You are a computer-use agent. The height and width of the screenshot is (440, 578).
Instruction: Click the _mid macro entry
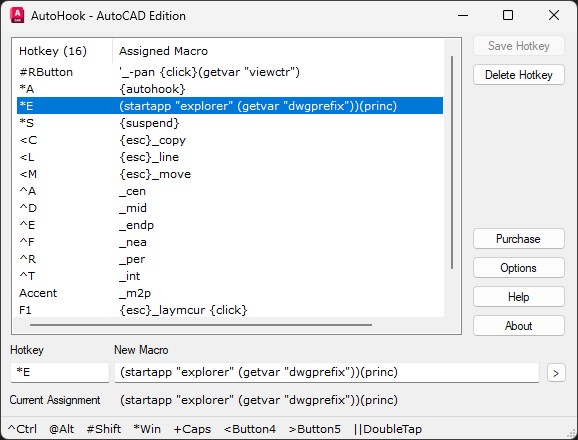click(133, 208)
